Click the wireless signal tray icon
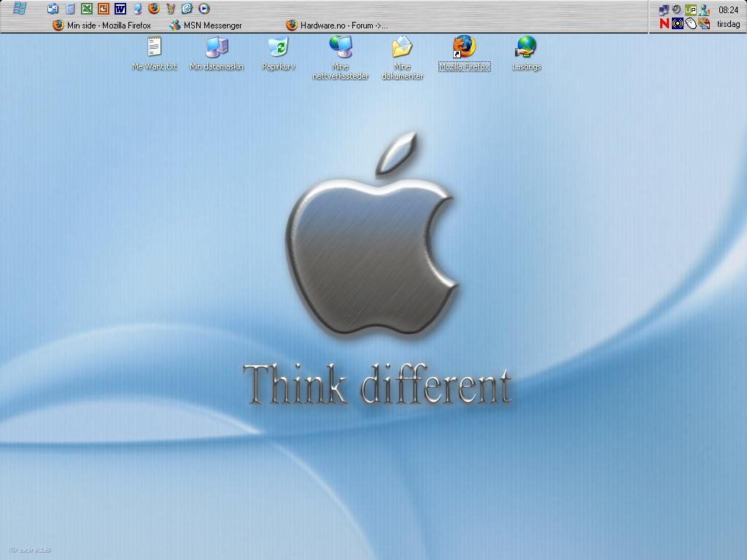The width and height of the screenshot is (747, 560). pos(678,23)
